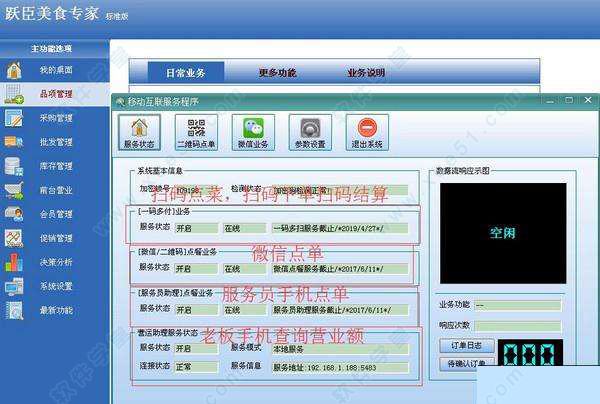Viewport: 600px width, 404px height.
Task: Open the 库存管理 database icon
Action: point(14,166)
